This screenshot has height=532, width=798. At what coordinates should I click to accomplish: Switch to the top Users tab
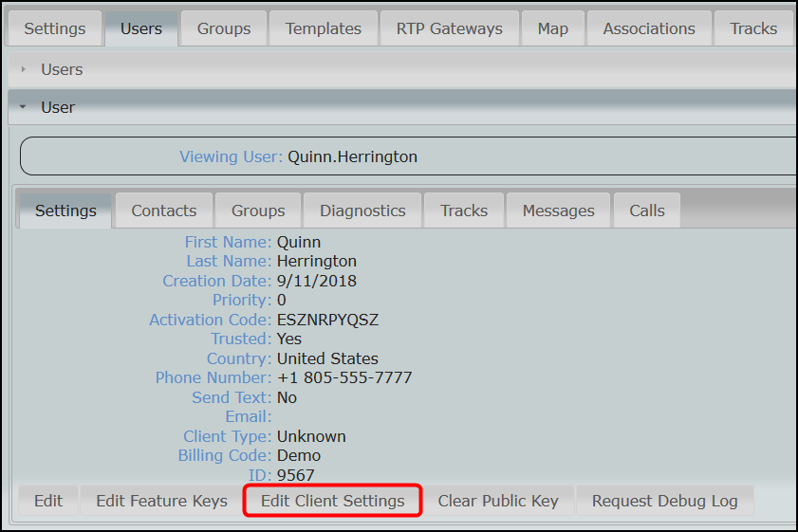point(140,28)
